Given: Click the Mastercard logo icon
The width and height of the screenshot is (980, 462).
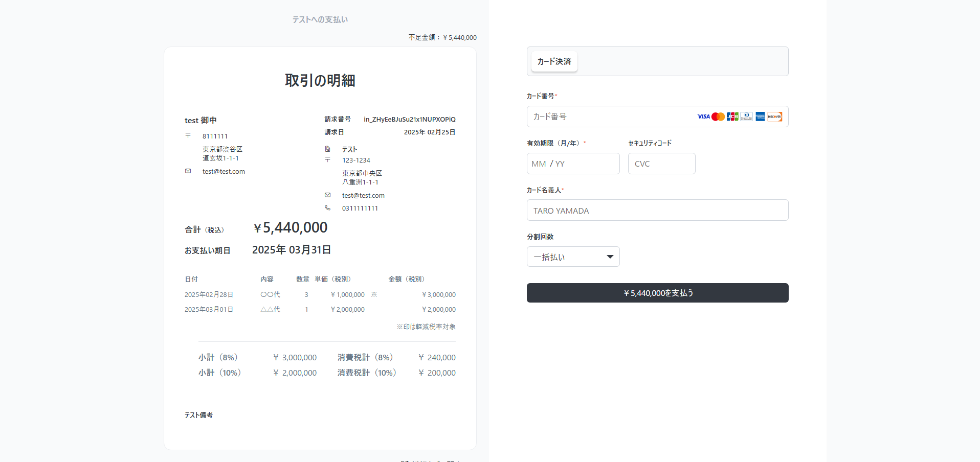Looking at the screenshot, I should tap(718, 117).
